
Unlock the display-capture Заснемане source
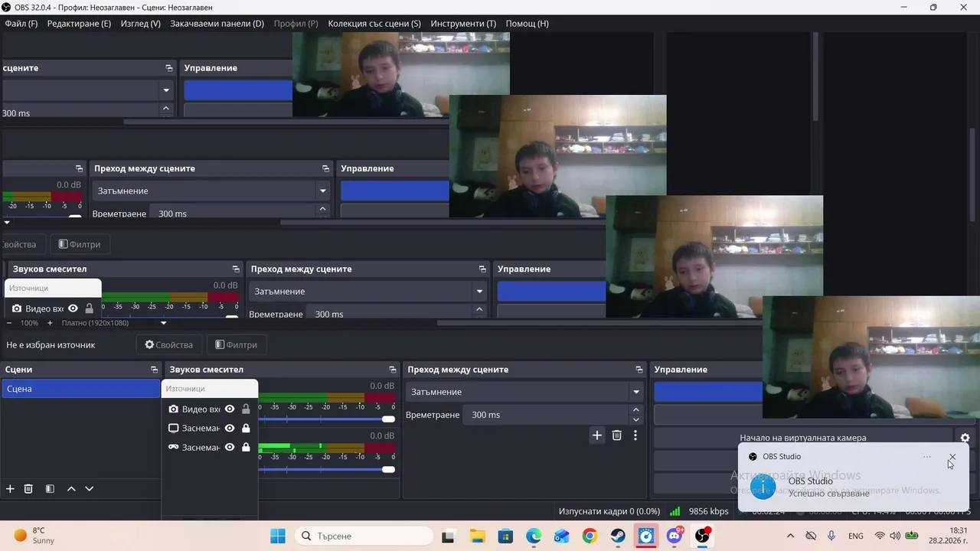point(246,429)
